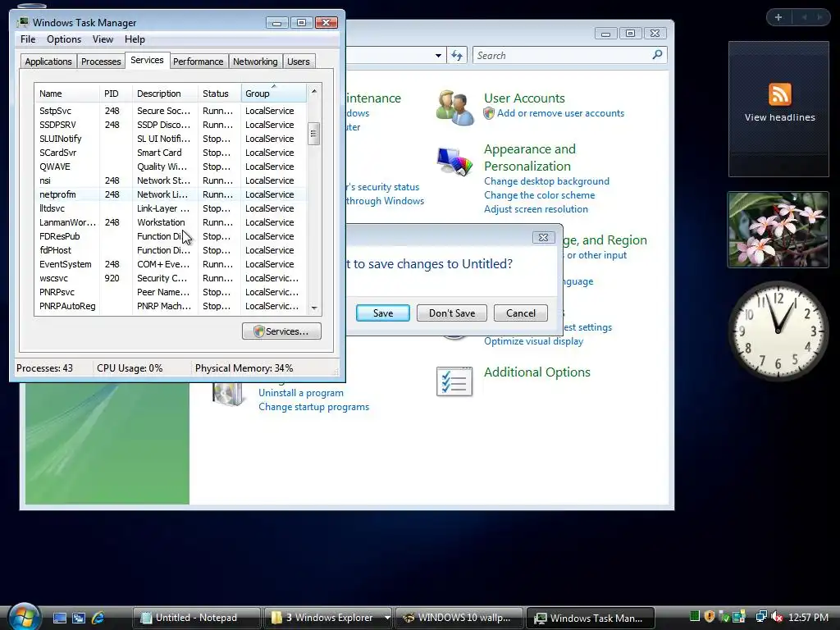Open the File menu in Task Manager
840x630 pixels.
pos(28,39)
